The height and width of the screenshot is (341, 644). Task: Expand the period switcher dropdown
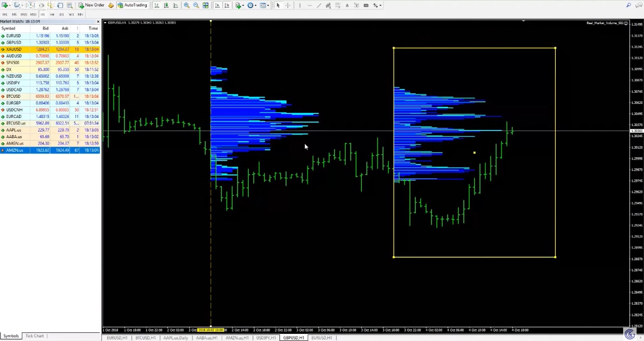[255, 5]
